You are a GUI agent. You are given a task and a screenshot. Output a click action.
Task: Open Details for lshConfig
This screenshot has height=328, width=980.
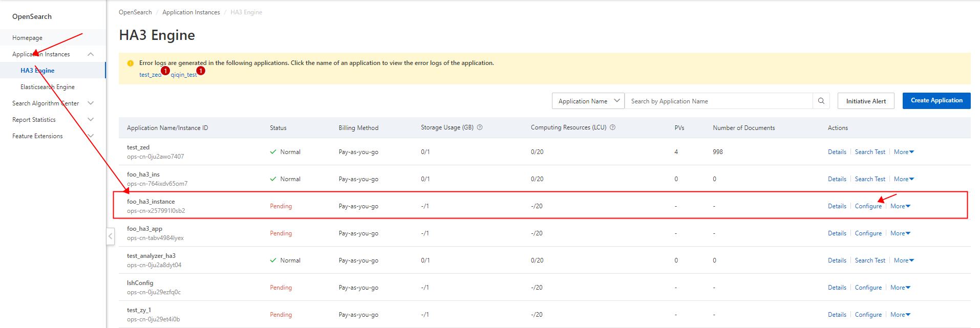tap(837, 288)
